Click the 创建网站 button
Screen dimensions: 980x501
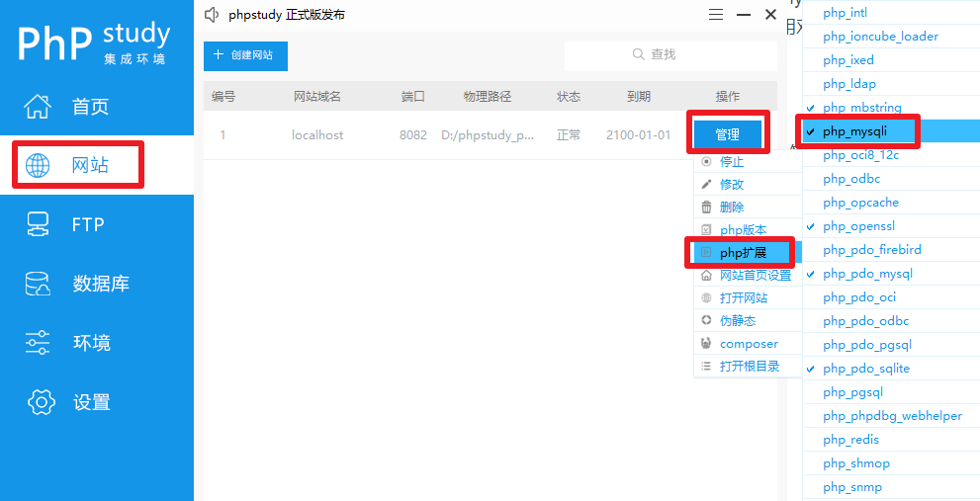[x=245, y=55]
